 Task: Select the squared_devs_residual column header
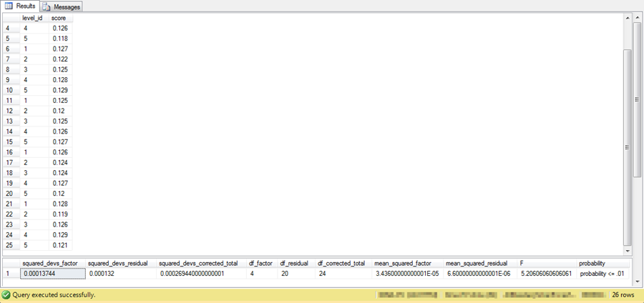click(121, 263)
